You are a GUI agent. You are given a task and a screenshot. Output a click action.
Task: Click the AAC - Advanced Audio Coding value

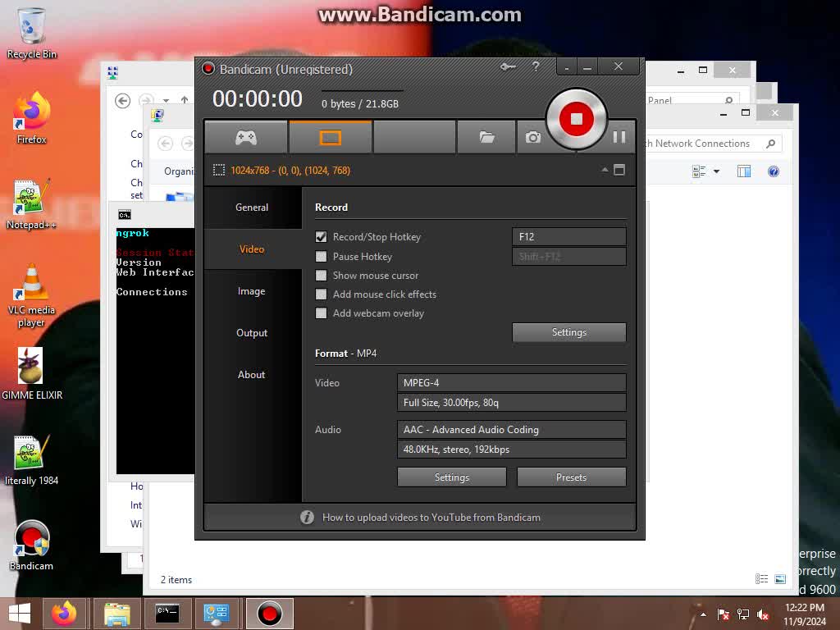tap(512, 430)
